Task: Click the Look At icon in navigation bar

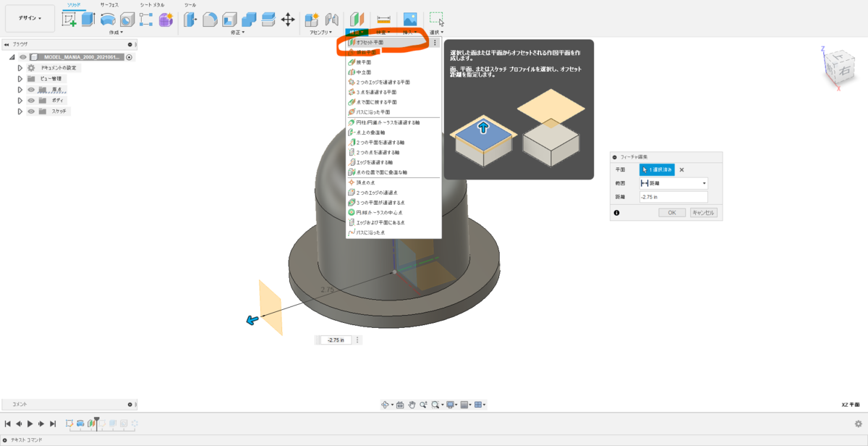Action: tap(400, 405)
